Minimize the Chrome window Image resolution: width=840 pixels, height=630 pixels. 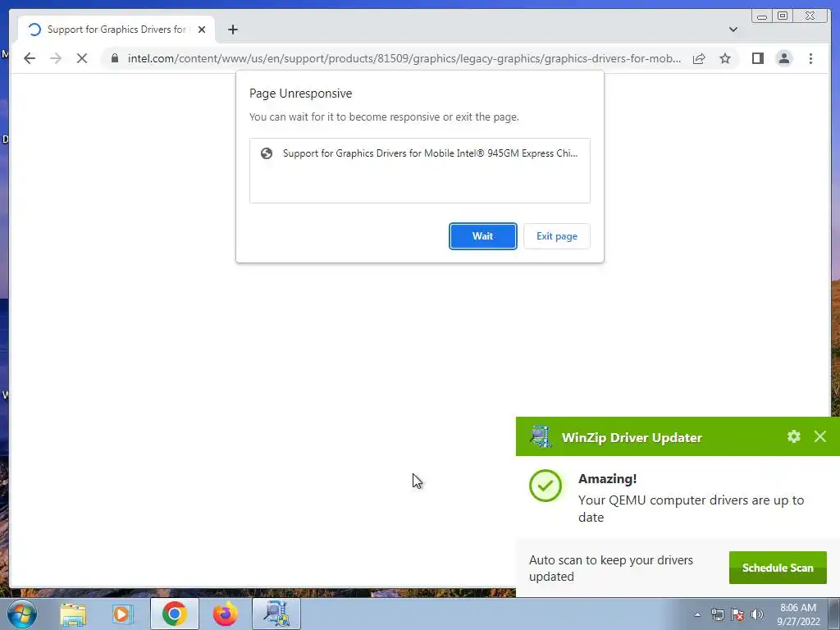762,16
